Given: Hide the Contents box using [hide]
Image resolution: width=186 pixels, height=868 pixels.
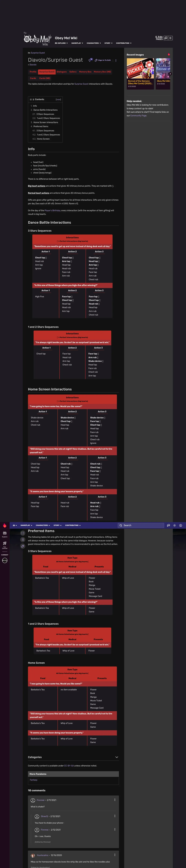Looking at the screenshot, I should tap(58, 100).
